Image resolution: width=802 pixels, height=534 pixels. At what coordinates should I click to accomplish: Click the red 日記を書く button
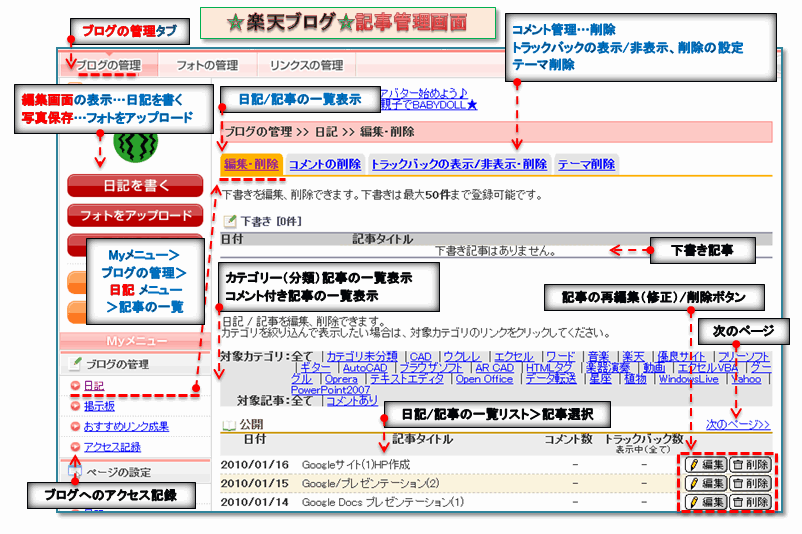point(135,185)
